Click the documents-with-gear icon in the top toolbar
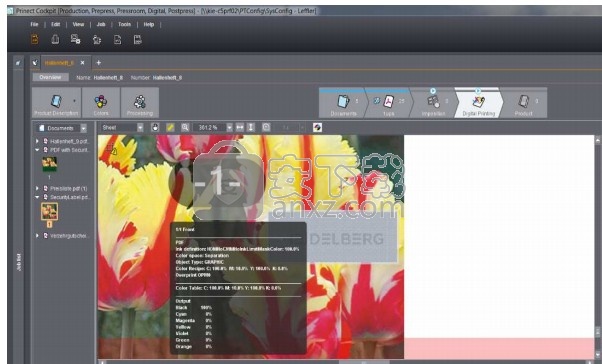 pos(76,39)
